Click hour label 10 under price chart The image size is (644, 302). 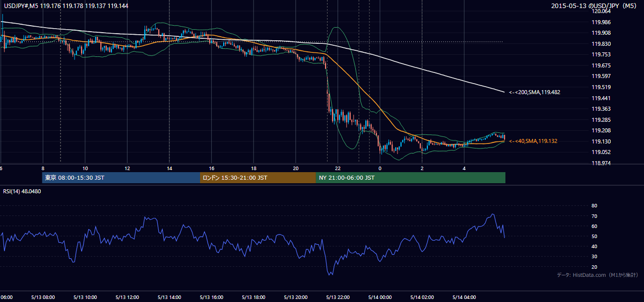(85, 169)
